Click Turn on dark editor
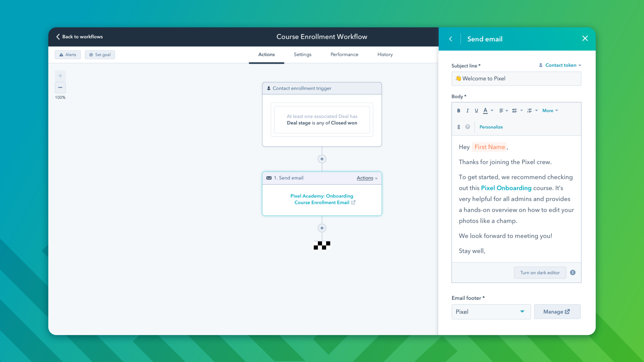The height and width of the screenshot is (362, 644). pos(540,272)
